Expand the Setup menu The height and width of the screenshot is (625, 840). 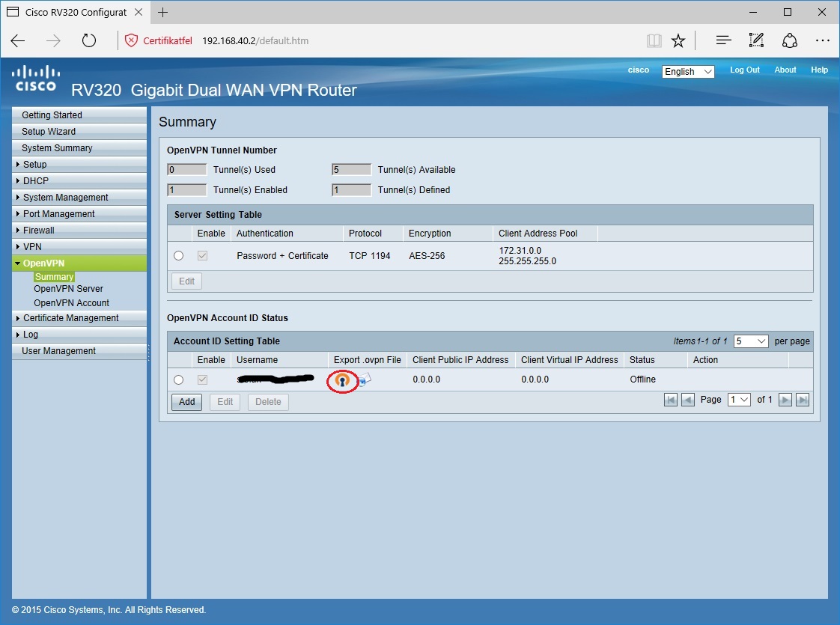(79, 165)
